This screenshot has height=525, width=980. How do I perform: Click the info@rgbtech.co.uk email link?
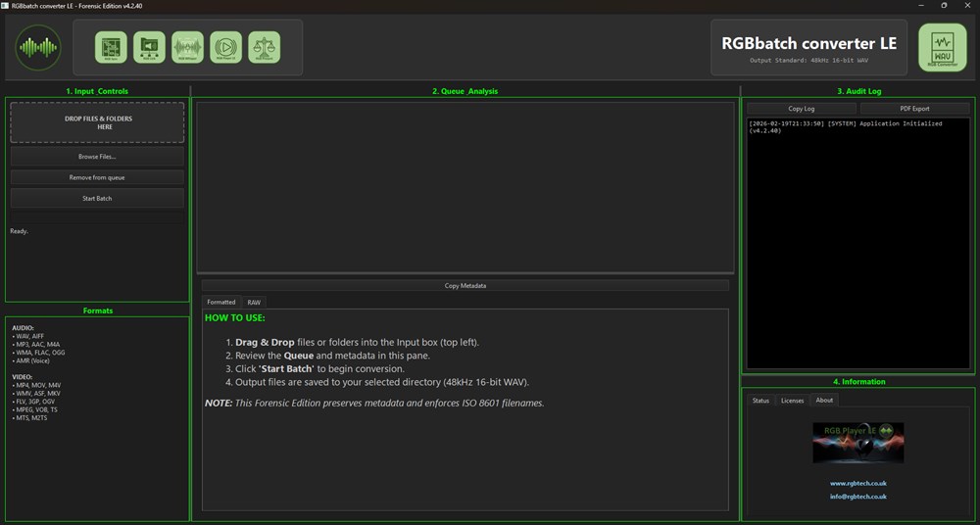(858, 497)
